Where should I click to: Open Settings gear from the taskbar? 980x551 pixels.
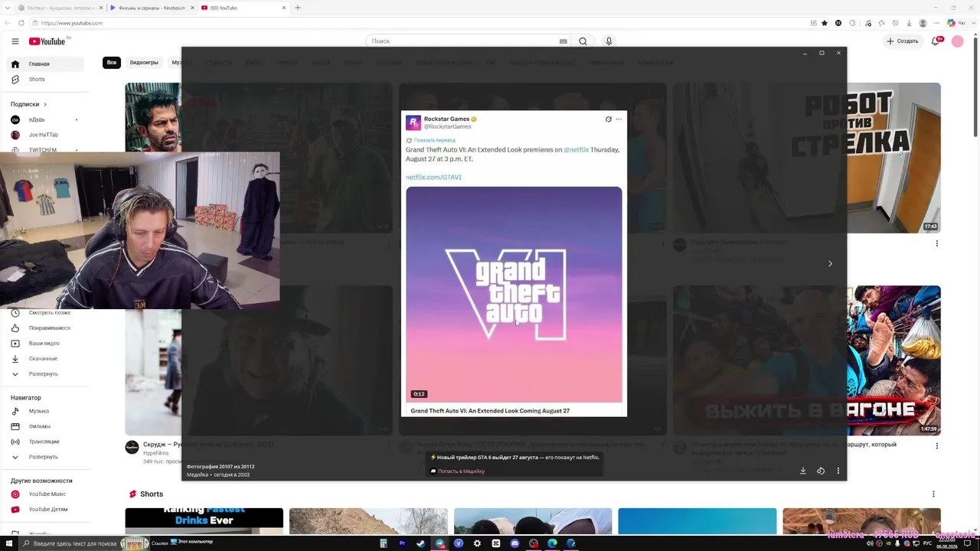pos(477,543)
